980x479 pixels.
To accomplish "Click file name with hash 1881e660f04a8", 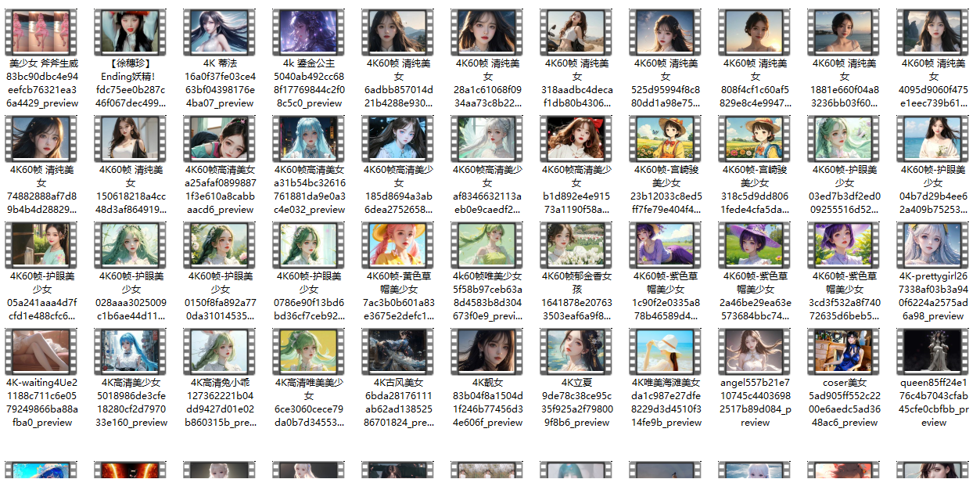I will point(845,83).
